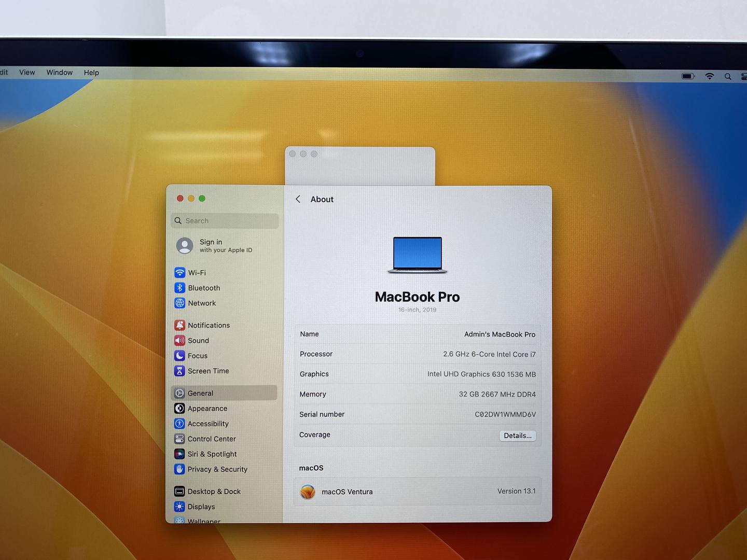Open the View menu
Image resolution: width=747 pixels, height=560 pixels.
click(27, 72)
